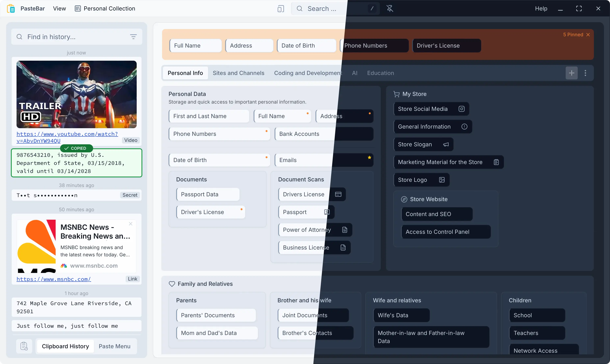
Task: Click the card icon on Drivers License scan
Action: tap(338, 194)
